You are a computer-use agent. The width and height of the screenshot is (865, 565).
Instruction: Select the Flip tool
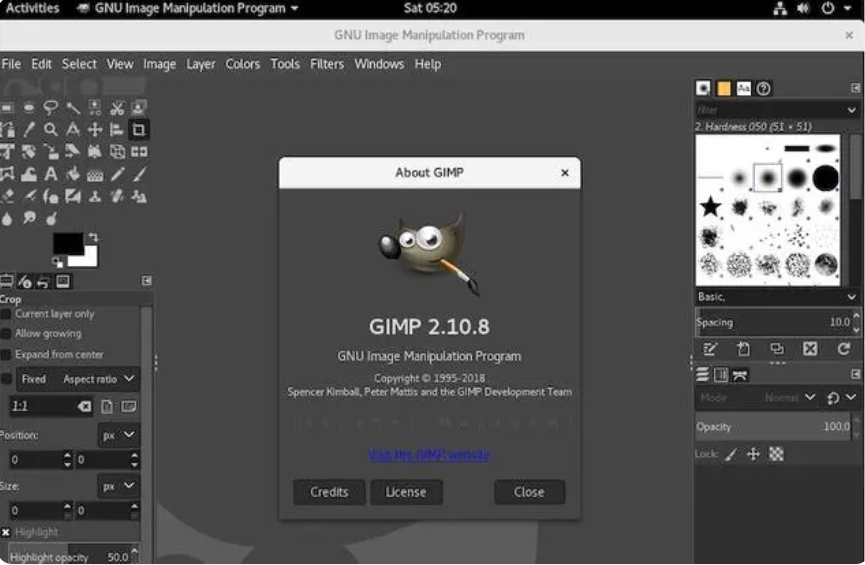[139, 152]
